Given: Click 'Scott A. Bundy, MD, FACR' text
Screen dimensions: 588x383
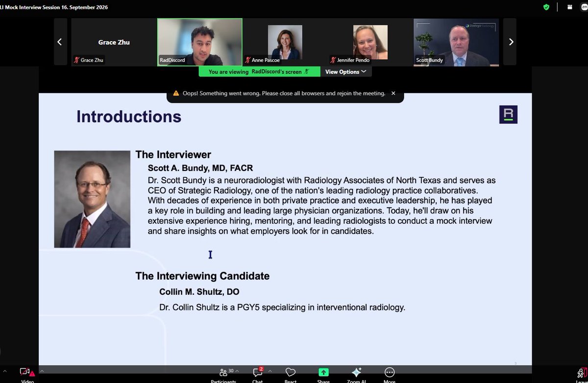Looking at the screenshot, I should [200, 168].
